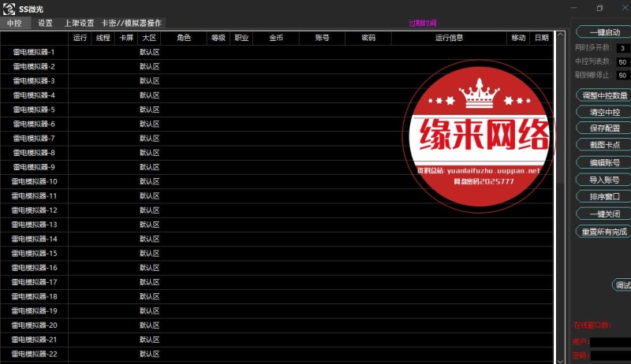Click the 运行信息 column header
Image resolution: width=631 pixels, height=364 pixels.
tap(449, 38)
